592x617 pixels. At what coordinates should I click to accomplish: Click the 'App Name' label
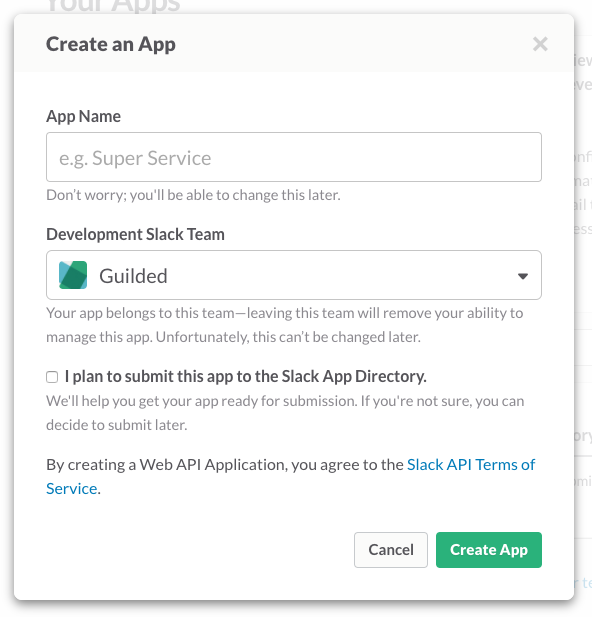tap(83, 116)
